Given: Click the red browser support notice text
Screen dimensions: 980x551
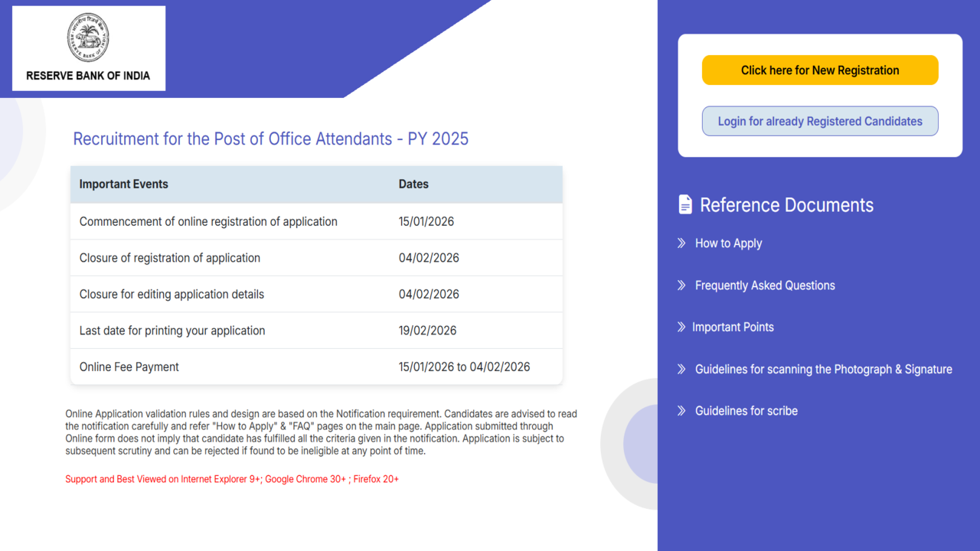Looking at the screenshot, I should 232,479.
